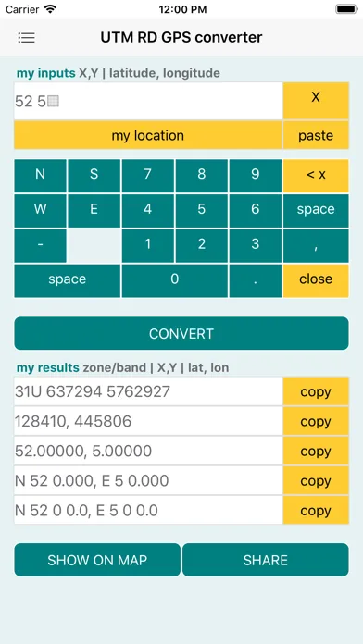Copy the N 52 0 0.0, E 5 0 0.0 result
363x644 pixels.
tap(316, 511)
